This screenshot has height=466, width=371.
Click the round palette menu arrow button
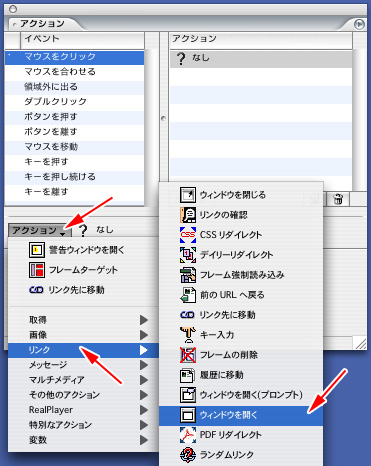(x=359, y=24)
